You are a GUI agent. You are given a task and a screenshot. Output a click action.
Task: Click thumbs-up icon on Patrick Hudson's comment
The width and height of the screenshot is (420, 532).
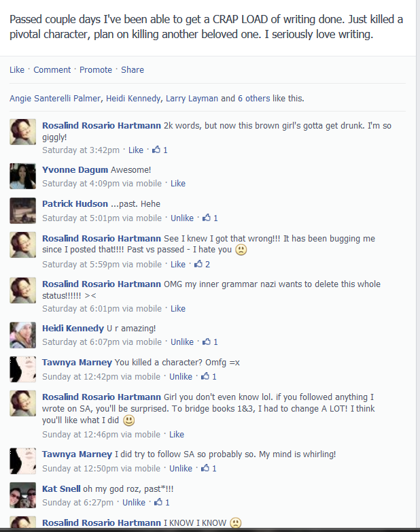(x=207, y=218)
